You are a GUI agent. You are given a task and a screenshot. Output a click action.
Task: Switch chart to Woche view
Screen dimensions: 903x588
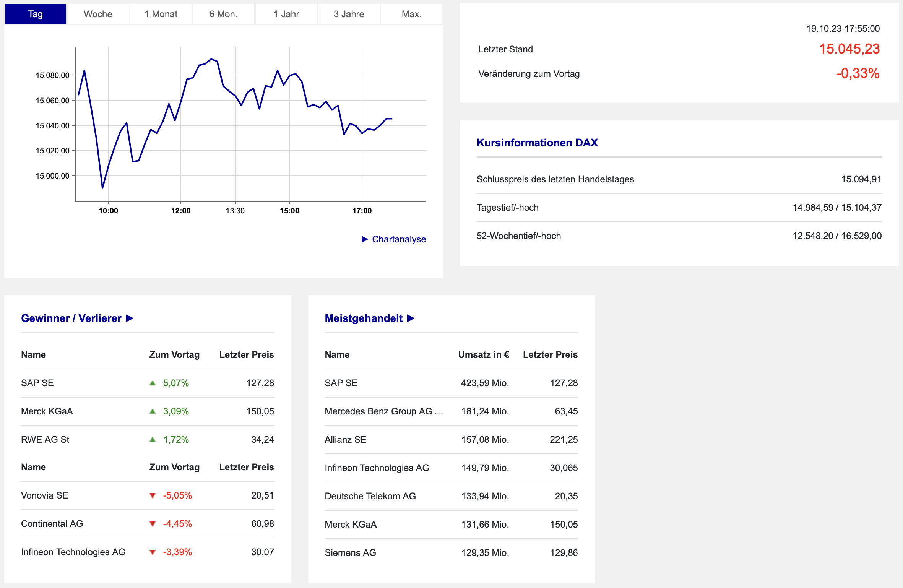[x=98, y=14]
